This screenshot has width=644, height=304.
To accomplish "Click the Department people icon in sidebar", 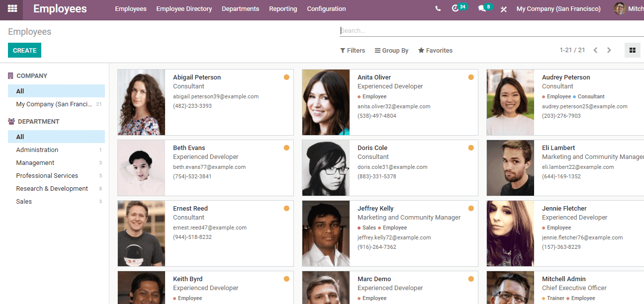I will (11, 122).
